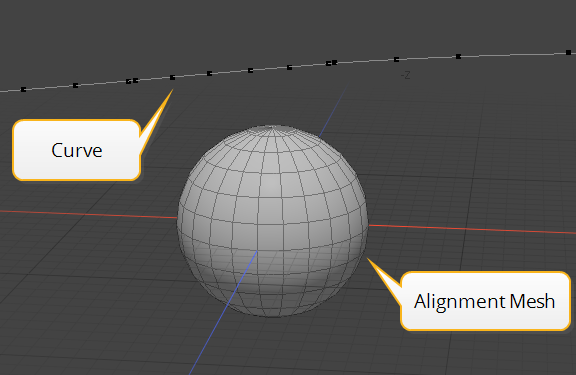Select the third curve point from the right
576x375 pixels.
(x=396, y=59)
